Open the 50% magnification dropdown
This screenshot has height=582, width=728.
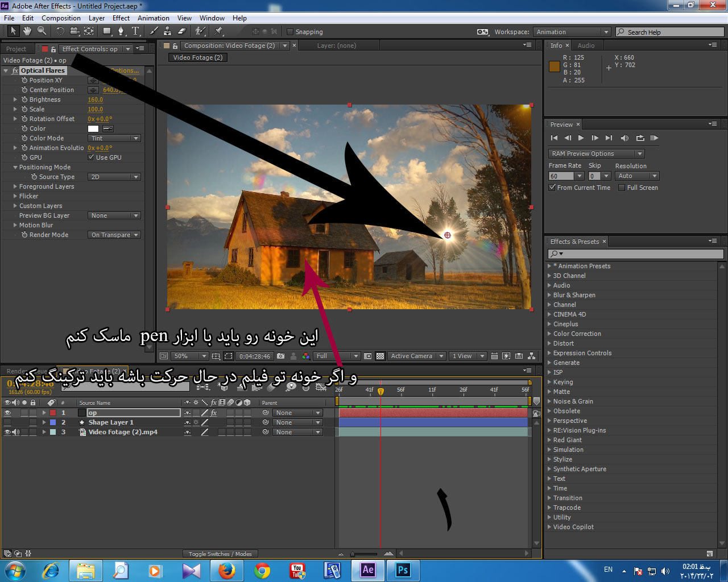(191, 356)
